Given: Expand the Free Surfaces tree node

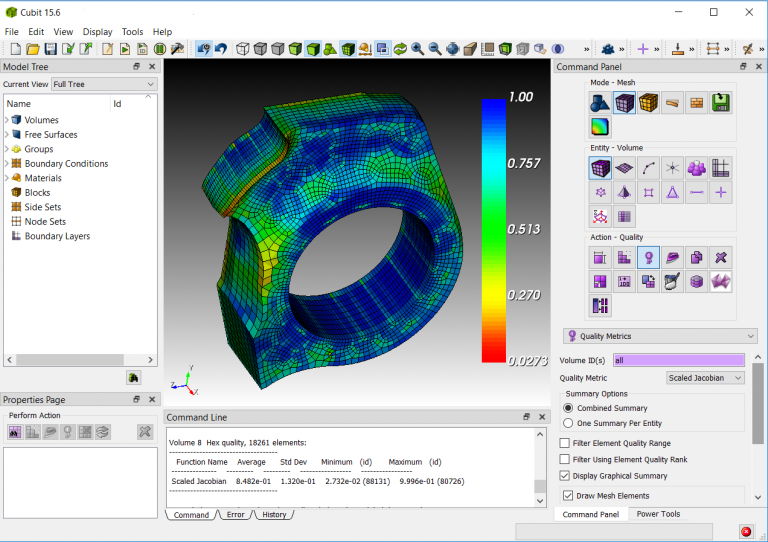Looking at the screenshot, I should pos(7,134).
